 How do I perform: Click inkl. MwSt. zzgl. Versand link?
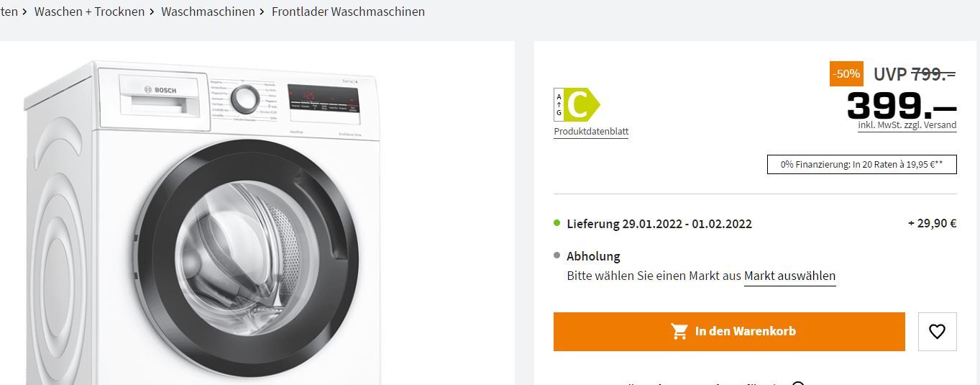[x=907, y=125]
